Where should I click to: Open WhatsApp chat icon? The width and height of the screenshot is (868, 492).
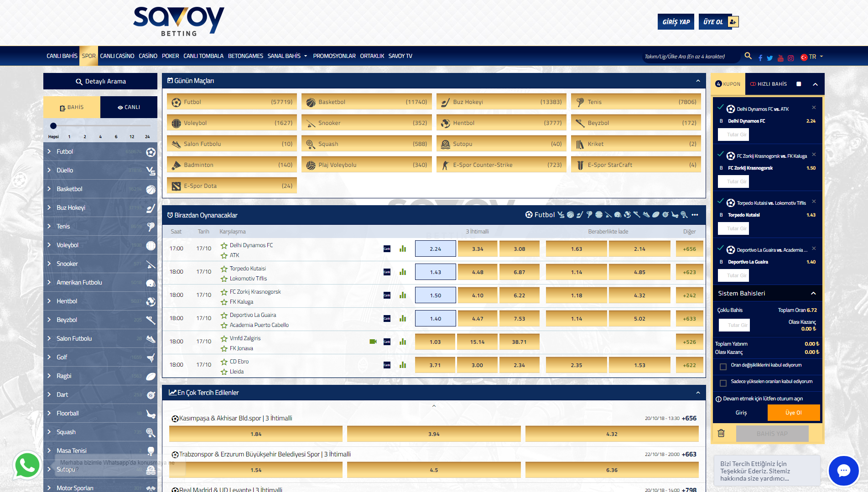(x=27, y=466)
